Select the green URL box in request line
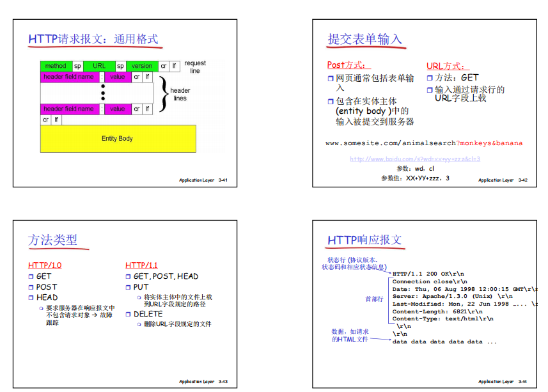The width and height of the screenshot is (548, 392). coord(99,66)
